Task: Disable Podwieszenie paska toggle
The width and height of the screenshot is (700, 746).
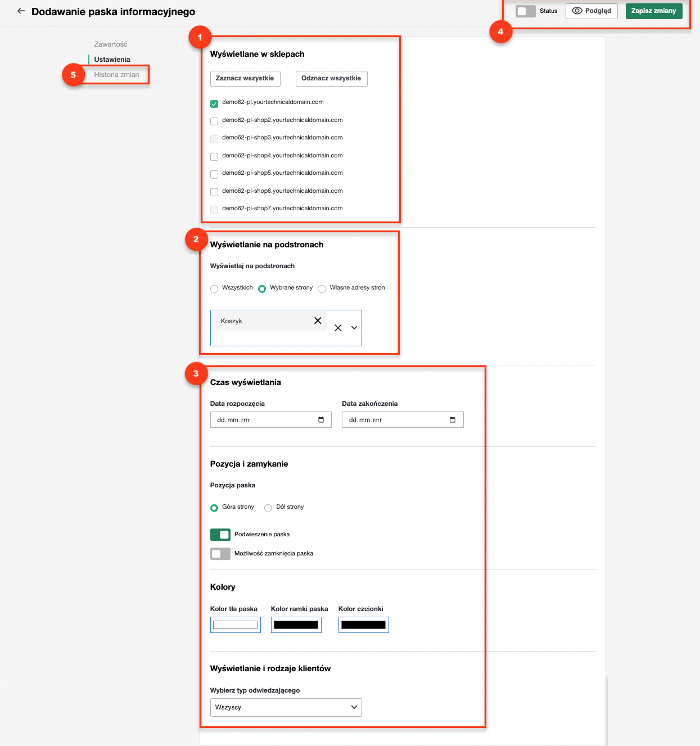Action: click(x=220, y=534)
